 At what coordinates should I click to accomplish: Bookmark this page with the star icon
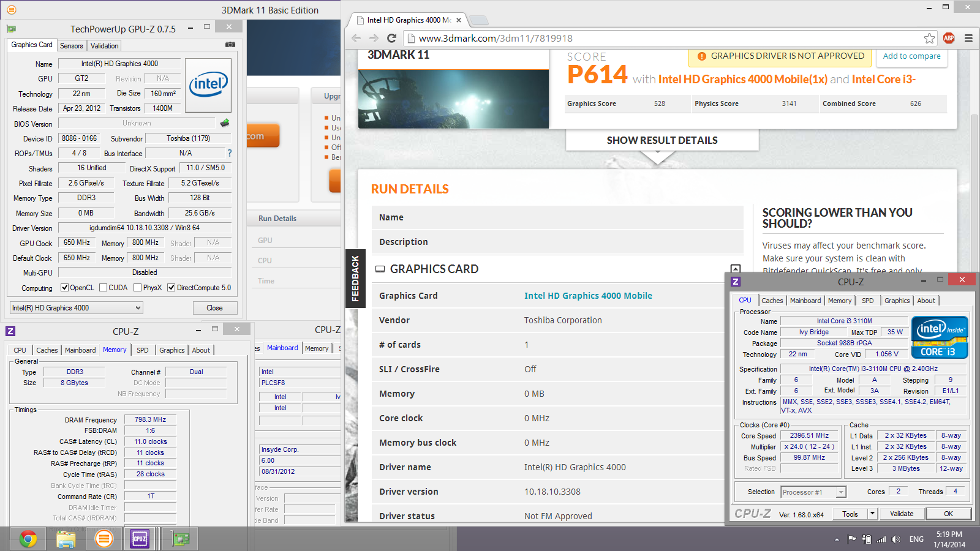pos(930,38)
